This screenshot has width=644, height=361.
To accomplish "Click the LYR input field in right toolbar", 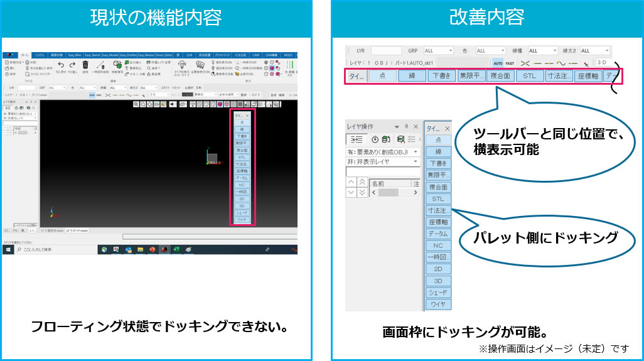I will pos(386,50).
